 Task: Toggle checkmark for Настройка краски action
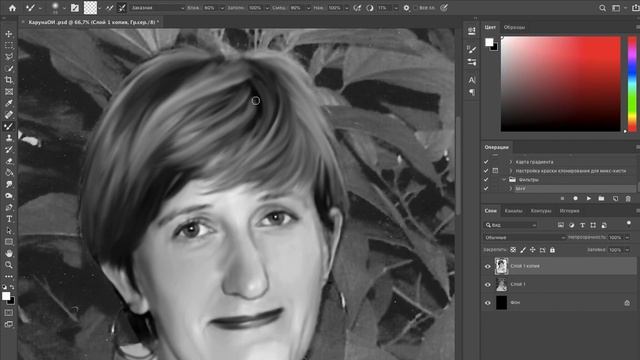[x=486, y=171]
